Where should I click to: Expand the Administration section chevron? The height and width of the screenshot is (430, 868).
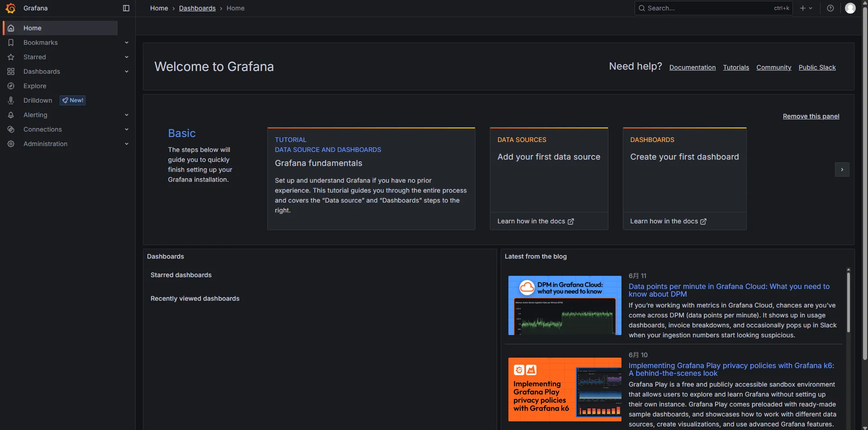(127, 144)
